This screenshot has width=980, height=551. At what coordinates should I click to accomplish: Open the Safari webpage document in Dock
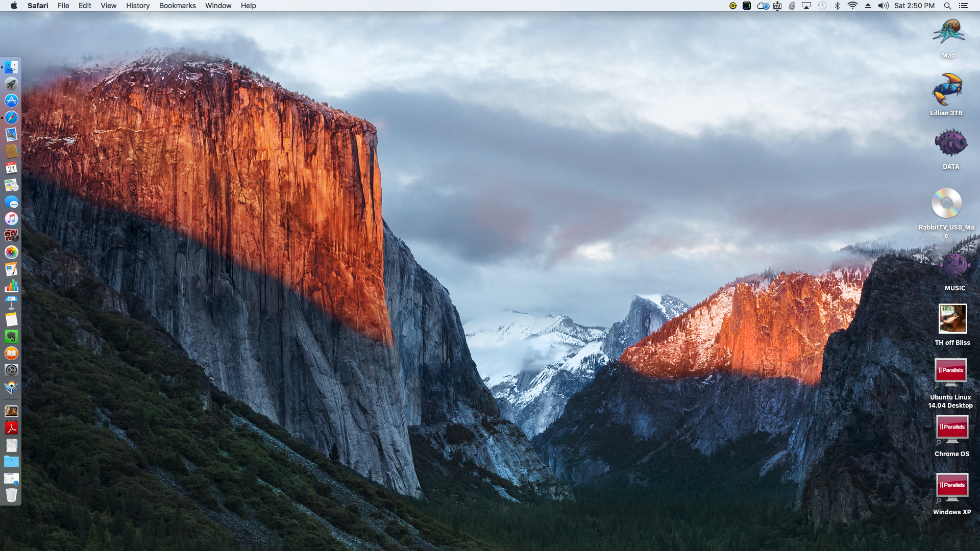pos(11,479)
